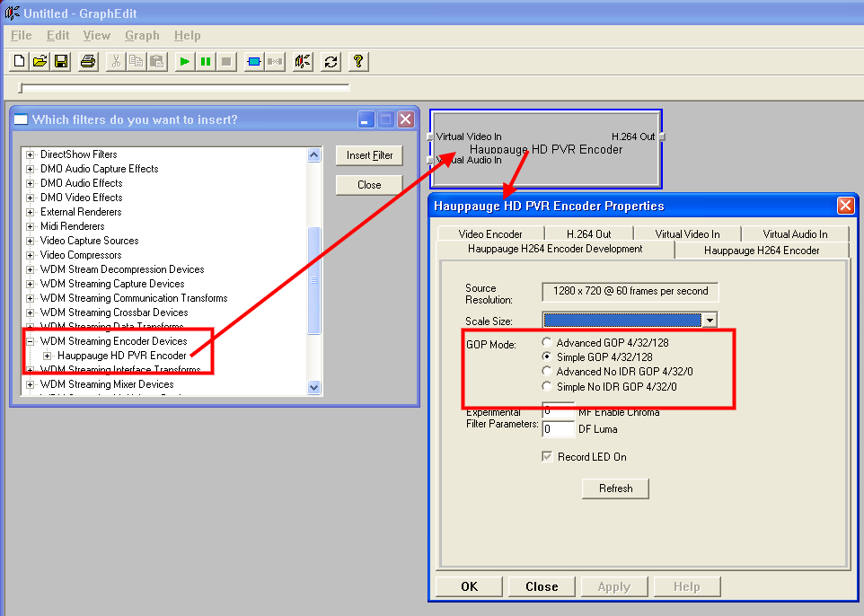Click the Disconnect filters toolbar icon
This screenshot has height=616, width=864.
point(275,61)
